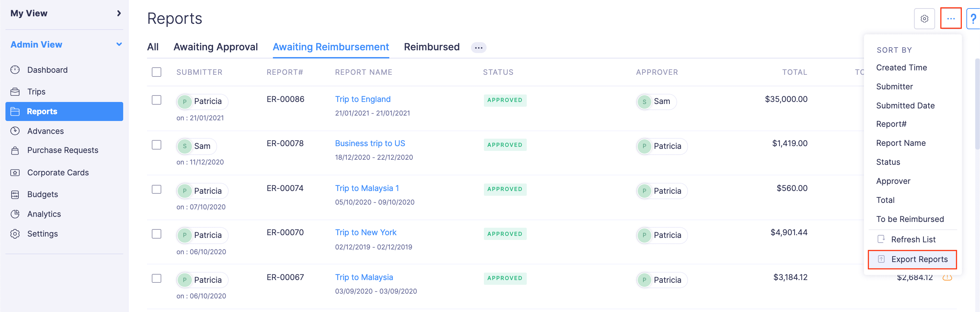The image size is (980, 312).
Task: Sort reports by Submitted Date
Action: (x=905, y=105)
